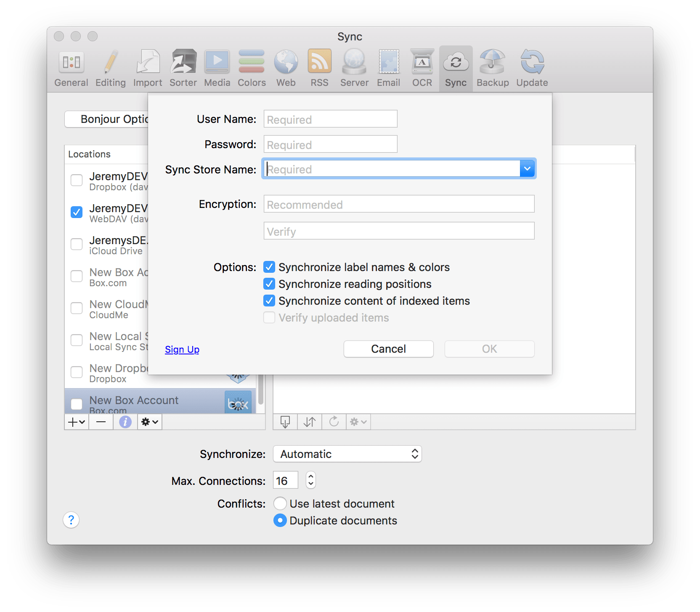Click the blue info button below Locations
The image size is (700, 612).
125,422
